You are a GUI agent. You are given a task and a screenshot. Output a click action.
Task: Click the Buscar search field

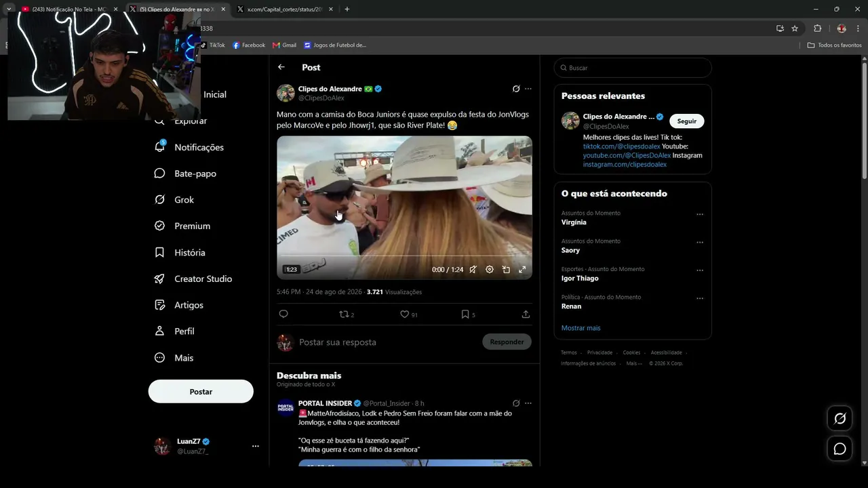tap(633, 68)
